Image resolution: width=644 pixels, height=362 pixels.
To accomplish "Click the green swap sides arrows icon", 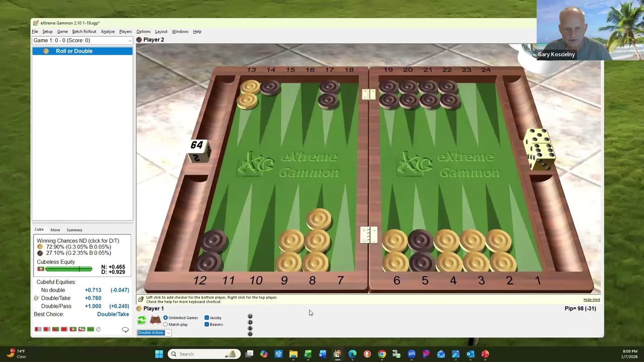I will [x=142, y=320].
